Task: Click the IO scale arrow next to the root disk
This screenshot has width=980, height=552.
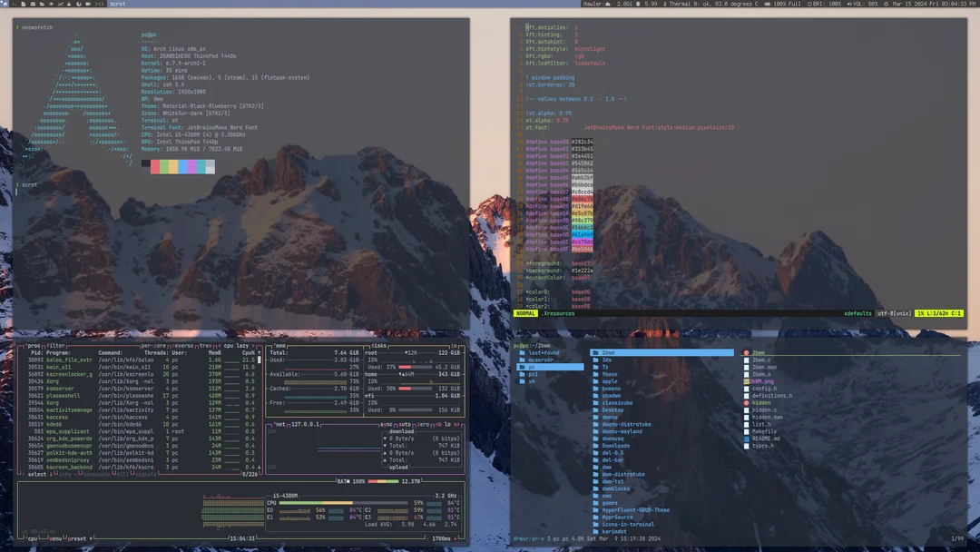Action: 407,352
